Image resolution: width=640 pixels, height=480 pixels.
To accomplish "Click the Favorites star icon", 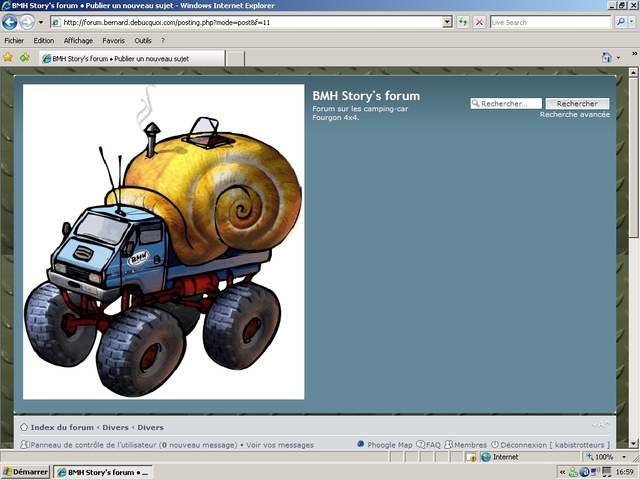I will [8, 58].
